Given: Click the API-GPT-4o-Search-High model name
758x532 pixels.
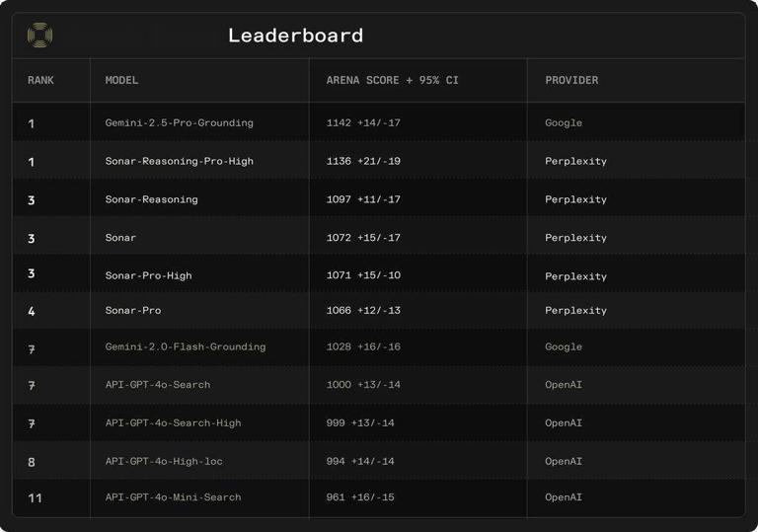Looking at the screenshot, I should (x=173, y=422).
